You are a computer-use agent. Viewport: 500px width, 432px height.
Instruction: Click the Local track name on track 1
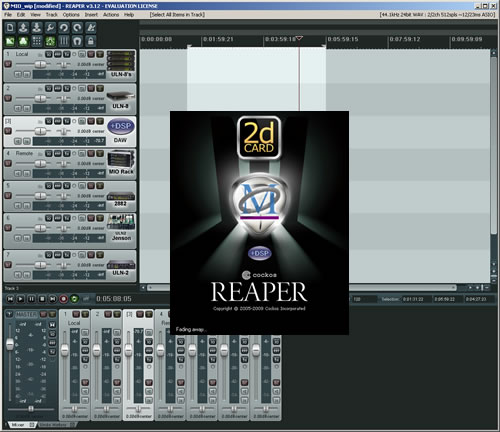click(x=22, y=54)
